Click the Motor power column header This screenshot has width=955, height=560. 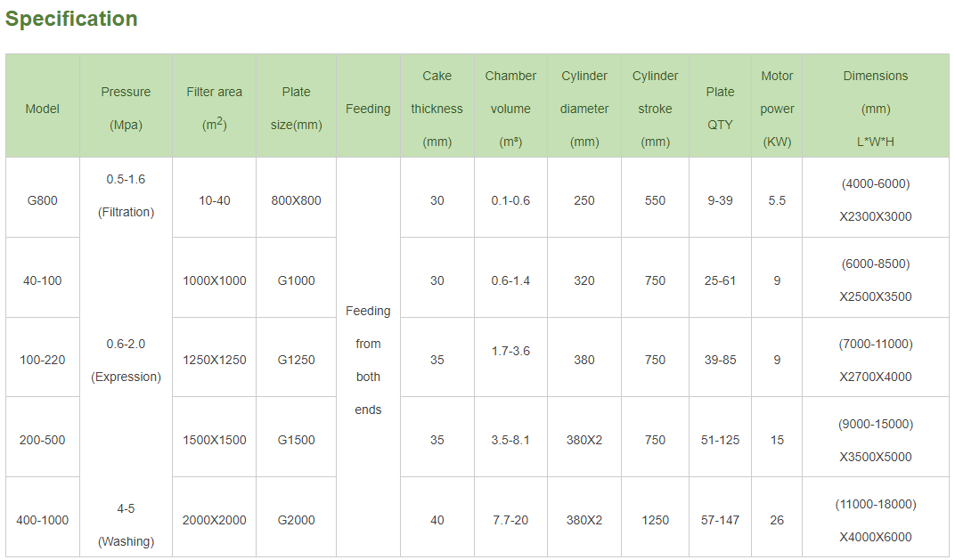(777, 109)
